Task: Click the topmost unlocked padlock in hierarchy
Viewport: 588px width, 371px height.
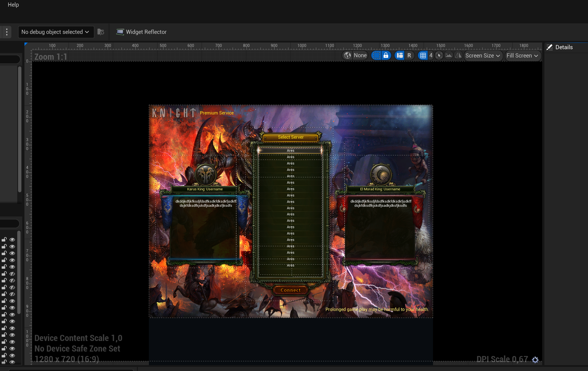Action: pos(4,239)
